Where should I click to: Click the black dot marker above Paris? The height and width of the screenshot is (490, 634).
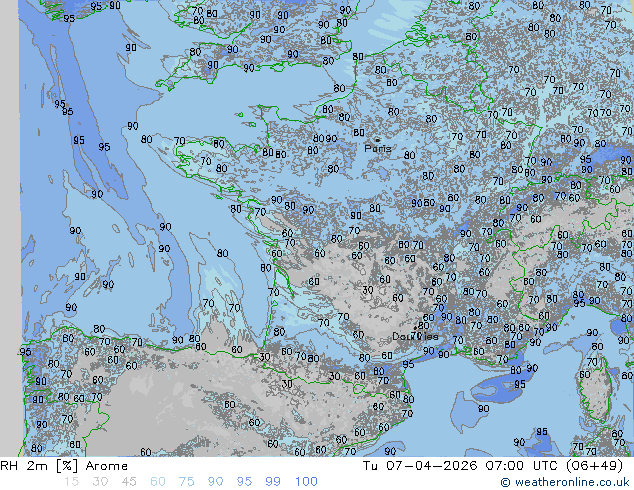point(378,140)
